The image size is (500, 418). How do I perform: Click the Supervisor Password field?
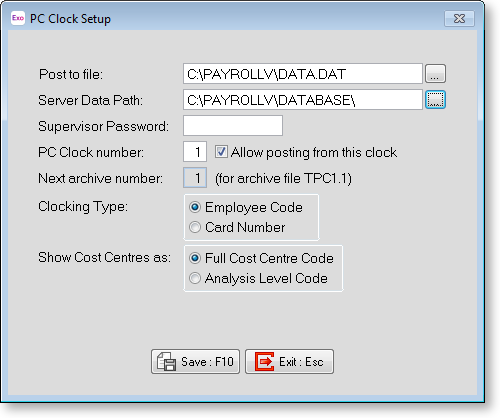(233, 126)
